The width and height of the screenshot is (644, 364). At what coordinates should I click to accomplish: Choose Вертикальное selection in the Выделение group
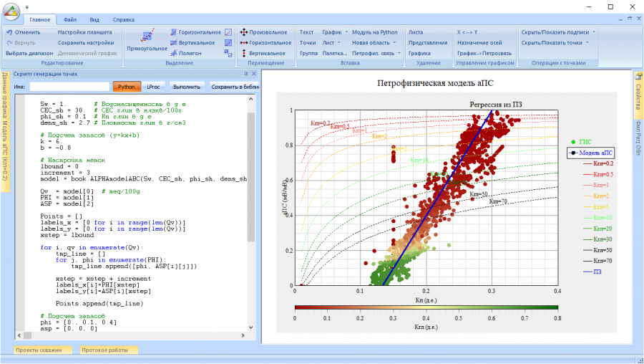click(192, 43)
